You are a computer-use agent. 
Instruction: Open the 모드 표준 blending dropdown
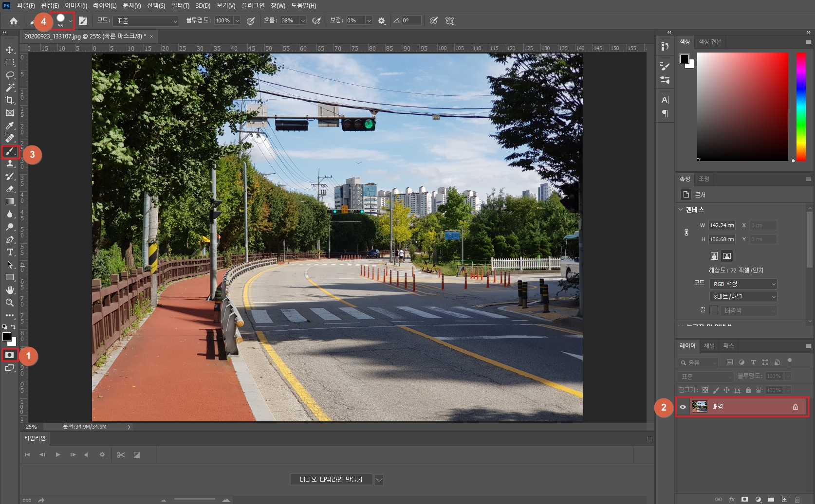(x=146, y=21)
